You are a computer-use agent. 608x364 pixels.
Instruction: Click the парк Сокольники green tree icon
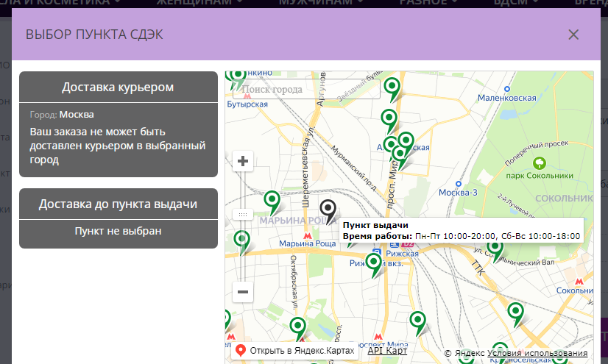tap(540, 162)
